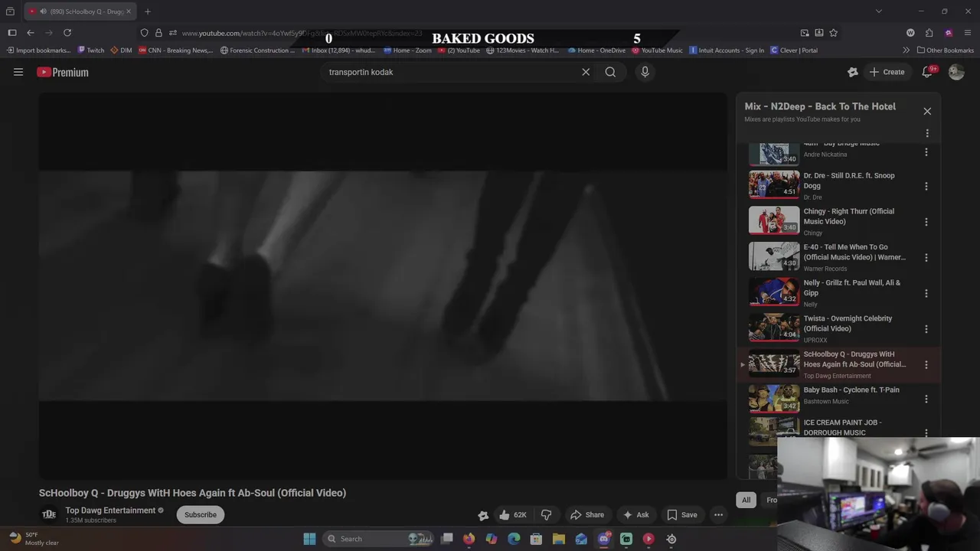
Task: Click the Share button
Action: click(x=587, y=515)
